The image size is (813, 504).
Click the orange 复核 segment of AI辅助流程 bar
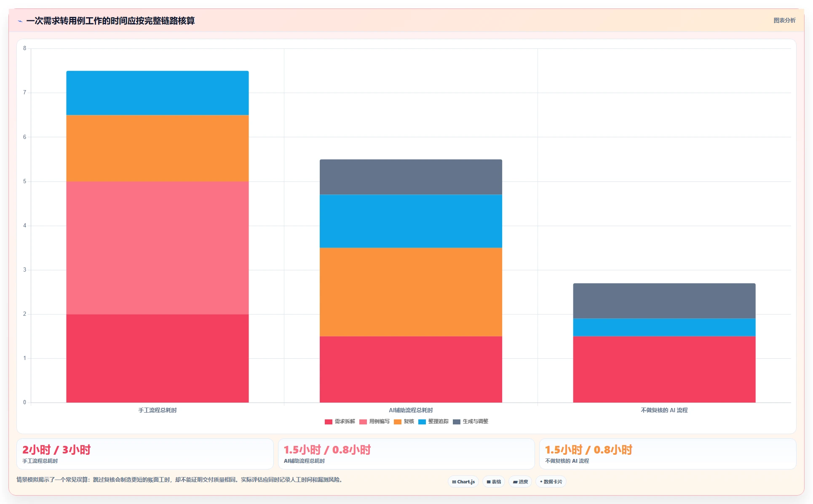[x=411, y=292]
